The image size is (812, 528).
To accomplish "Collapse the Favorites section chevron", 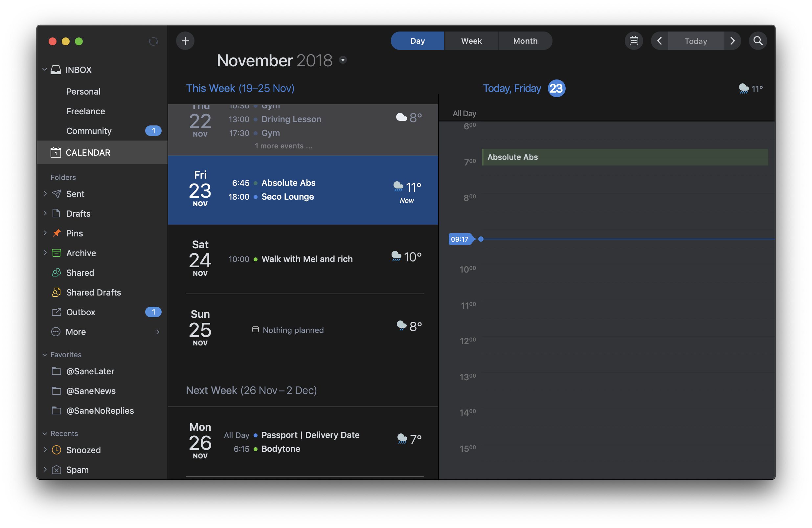I will coord(45,355).
